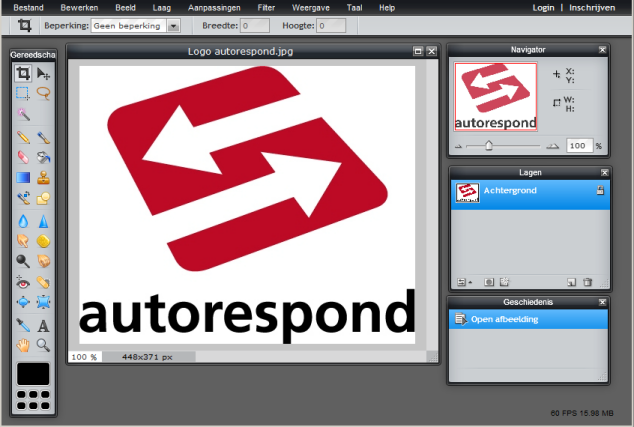This screenshot has width=634, height=427.
Task: Click the Navigator zoom slider handle
Action: pos(489,145)
